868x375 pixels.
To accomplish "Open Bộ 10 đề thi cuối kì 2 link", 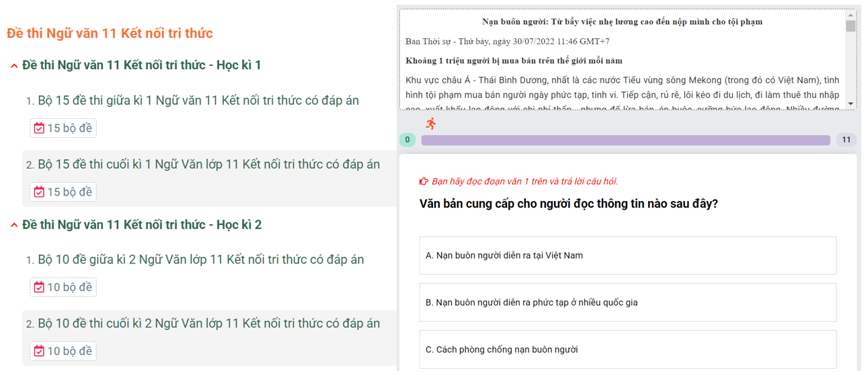I will pyautogui.click(x=208, y=324).
